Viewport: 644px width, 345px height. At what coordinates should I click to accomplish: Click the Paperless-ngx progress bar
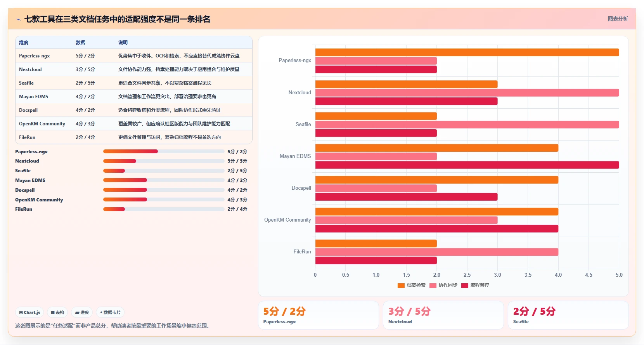click(164, 151)
